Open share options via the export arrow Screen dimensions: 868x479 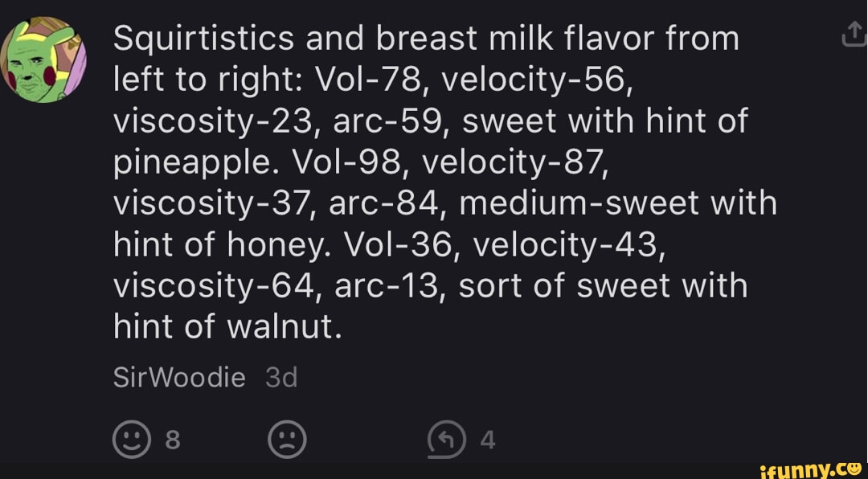click(854, 32)
